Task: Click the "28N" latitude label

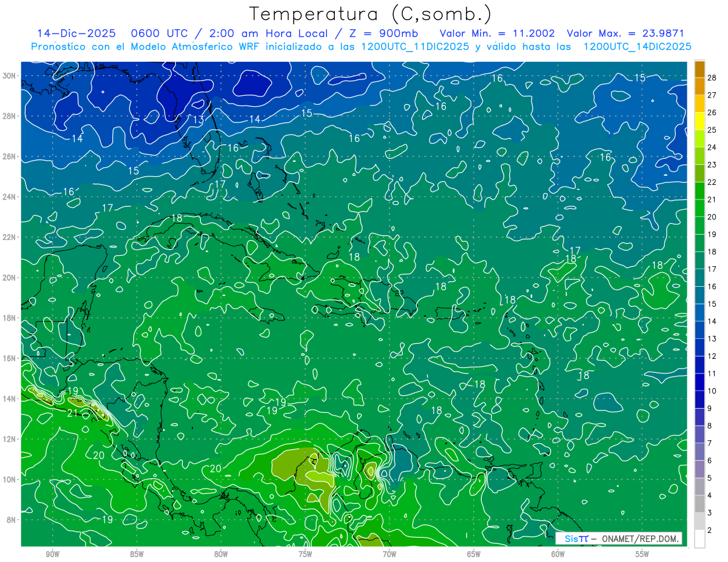Action: [10, 116]
